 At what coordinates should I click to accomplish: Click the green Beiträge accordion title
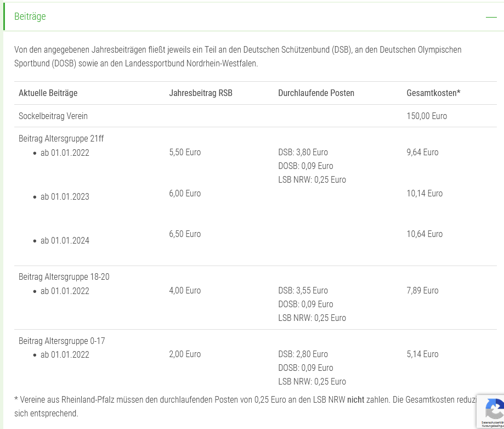pos(30,16)
